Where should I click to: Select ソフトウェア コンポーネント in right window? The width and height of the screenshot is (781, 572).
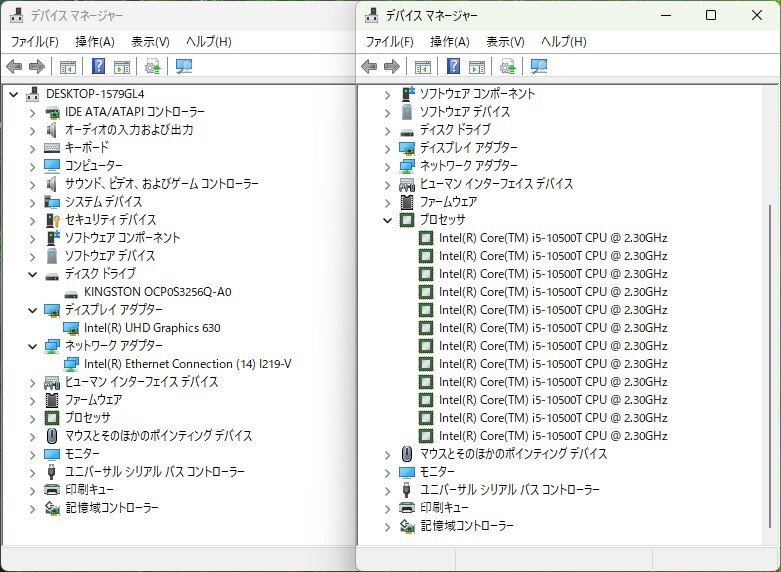click(477, 94)
